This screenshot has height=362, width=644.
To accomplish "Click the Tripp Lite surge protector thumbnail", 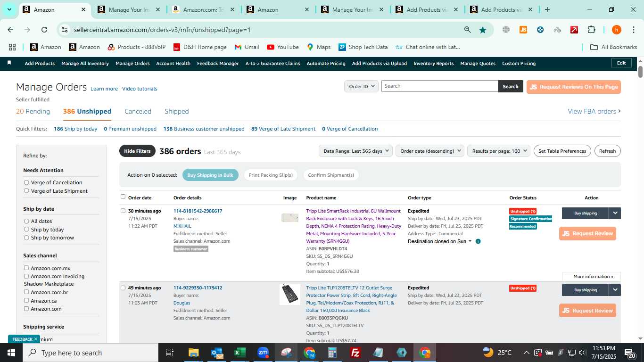I will (289, 294).
